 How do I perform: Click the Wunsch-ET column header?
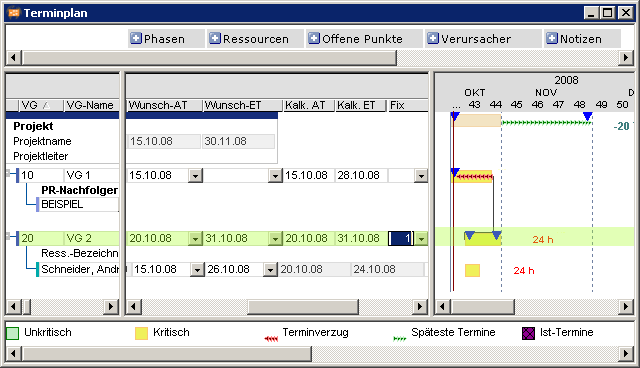(x=242, y=105)
